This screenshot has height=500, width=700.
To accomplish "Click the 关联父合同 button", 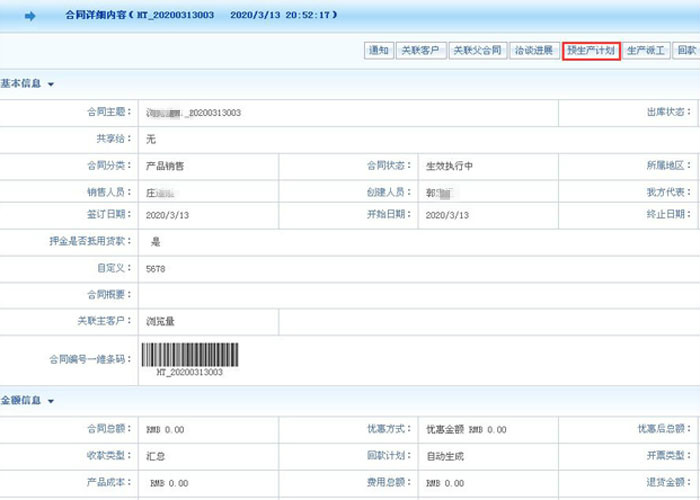I will pos(476,51).
